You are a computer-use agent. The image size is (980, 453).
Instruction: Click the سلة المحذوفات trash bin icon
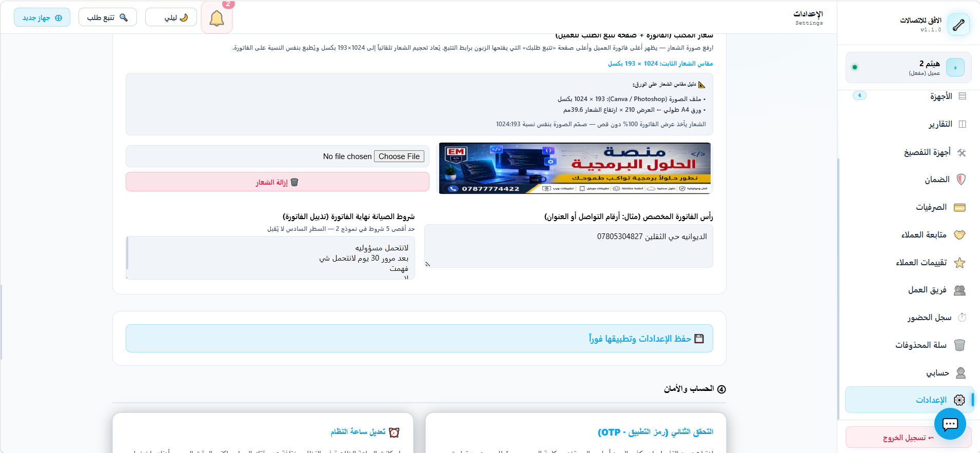point(959,345)
